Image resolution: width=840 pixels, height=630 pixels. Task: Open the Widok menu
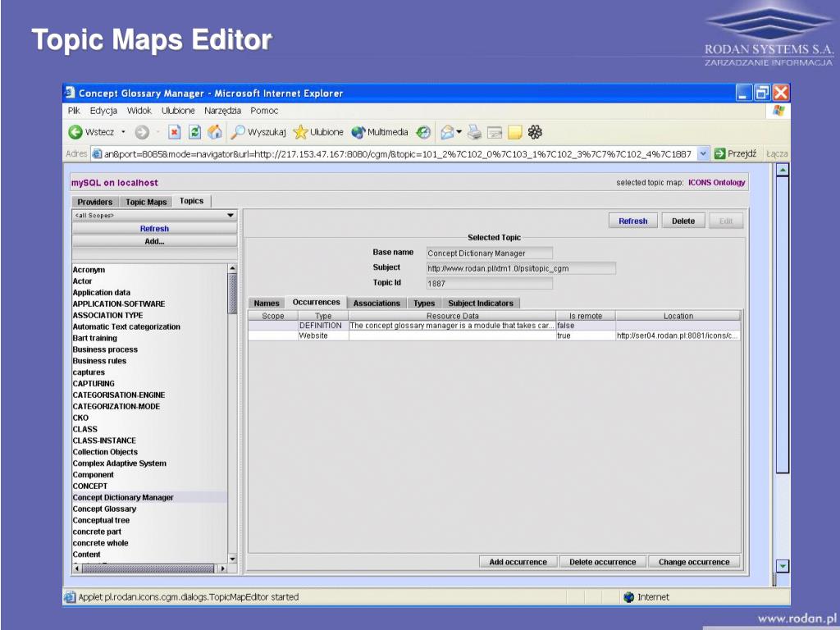[x=139, y=111]
